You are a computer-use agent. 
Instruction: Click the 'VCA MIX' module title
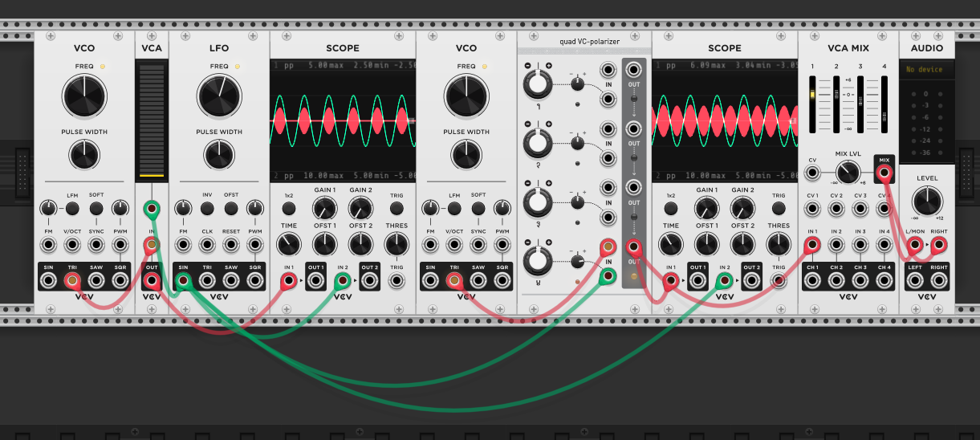[849, 48]
